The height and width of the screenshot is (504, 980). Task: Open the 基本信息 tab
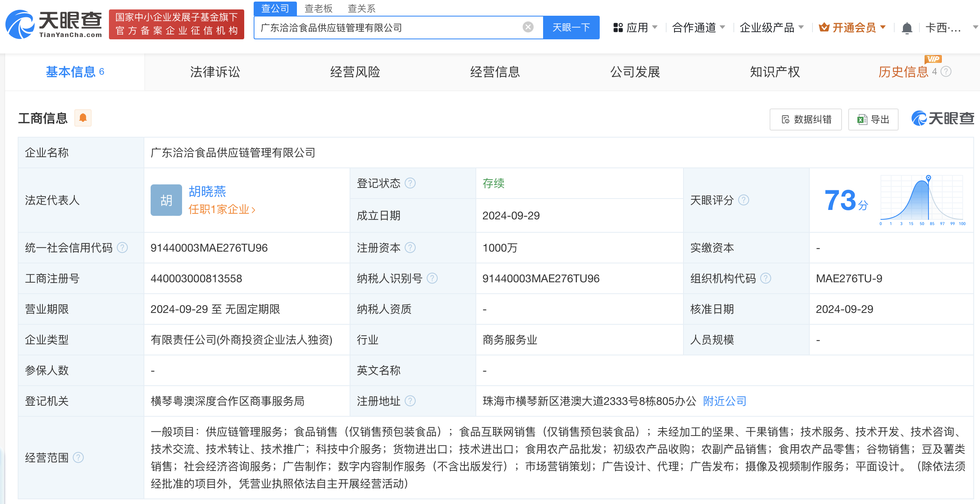75,72
